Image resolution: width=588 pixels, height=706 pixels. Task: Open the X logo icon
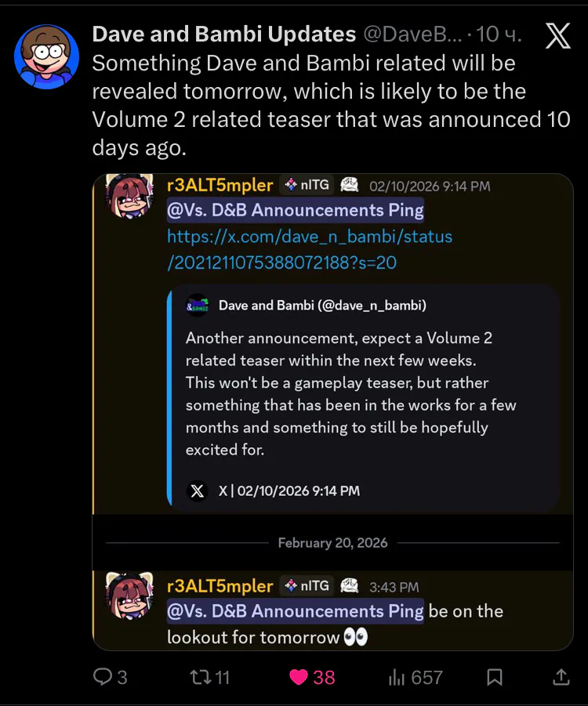pos(557,35)
